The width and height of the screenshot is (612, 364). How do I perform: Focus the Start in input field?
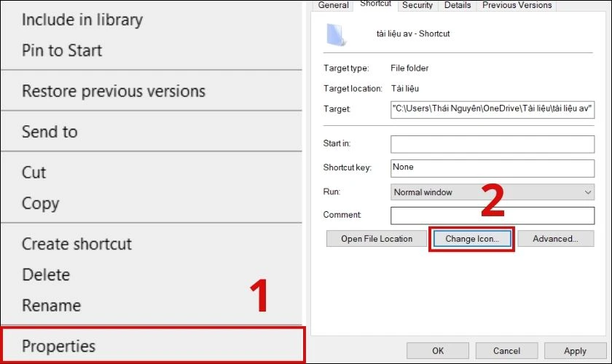(493, 144)
